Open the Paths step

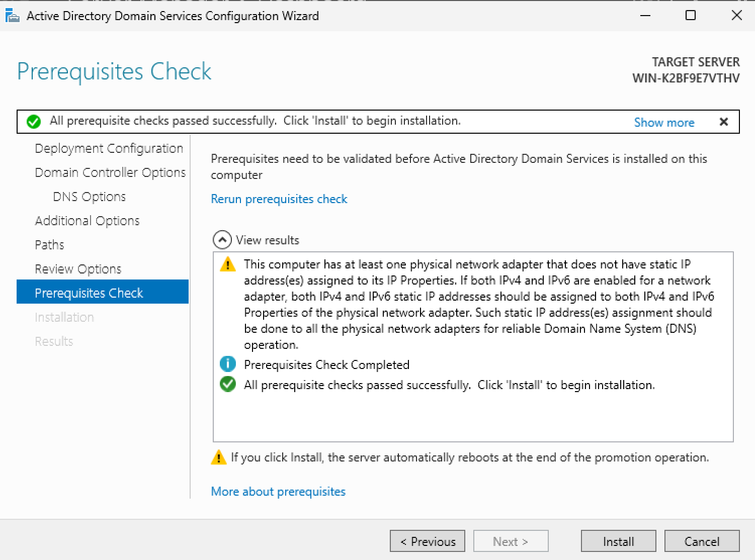50,245
